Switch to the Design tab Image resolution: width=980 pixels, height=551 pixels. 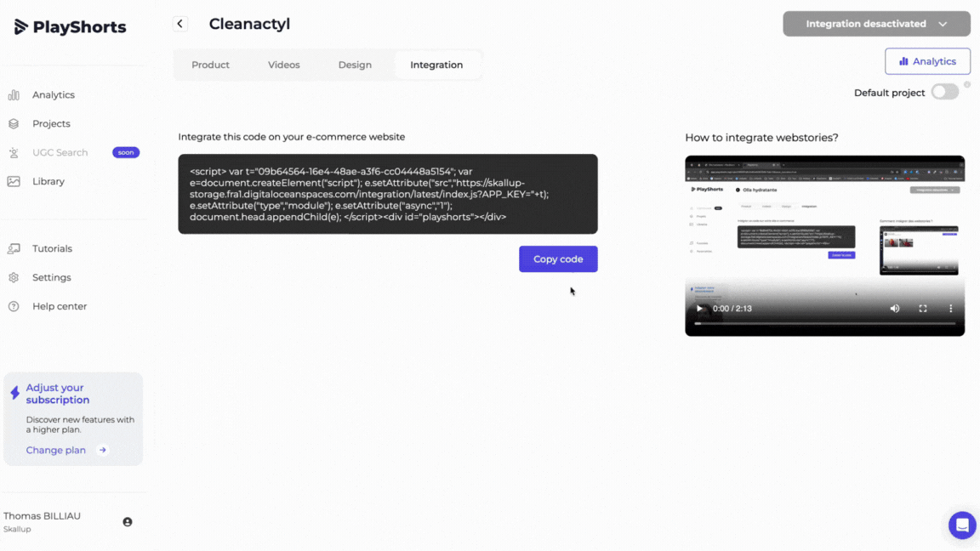point(355,65)
